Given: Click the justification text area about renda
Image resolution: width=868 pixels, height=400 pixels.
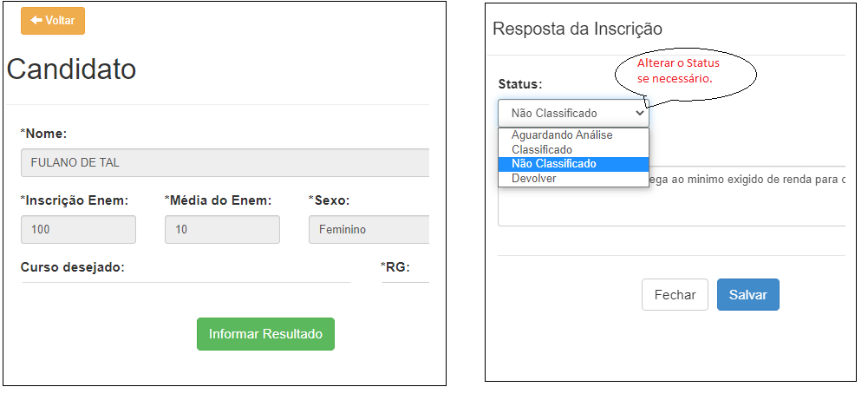Looking at the screenshot, I should click(671, 195).
